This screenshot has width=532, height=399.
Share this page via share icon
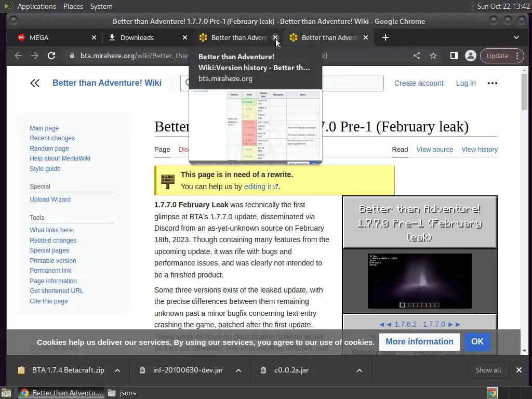(417, 56)
